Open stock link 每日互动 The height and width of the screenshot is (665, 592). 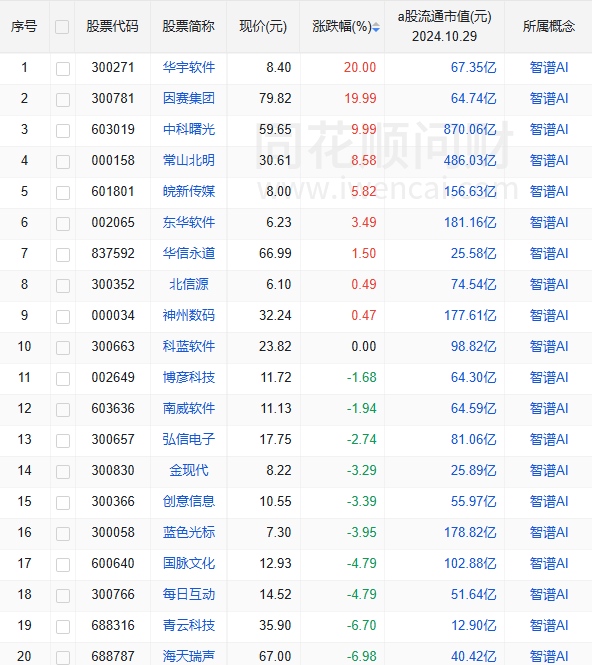click(189, 593)
